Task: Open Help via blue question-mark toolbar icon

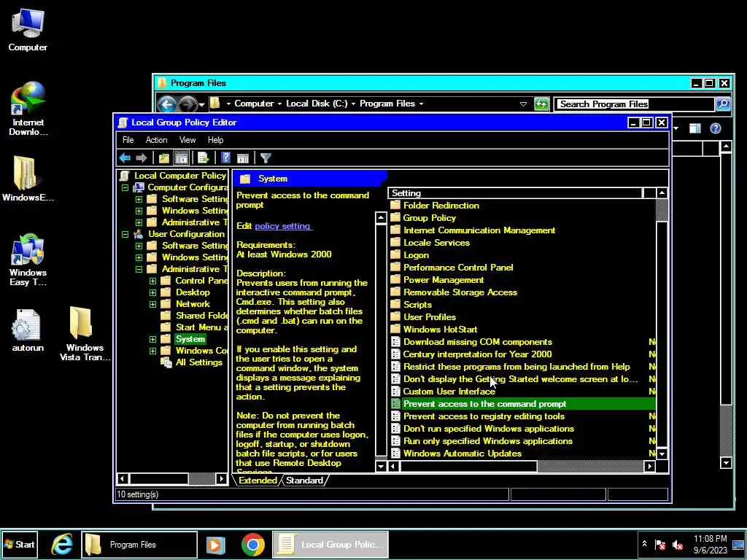Action: [x=226, y=157]
